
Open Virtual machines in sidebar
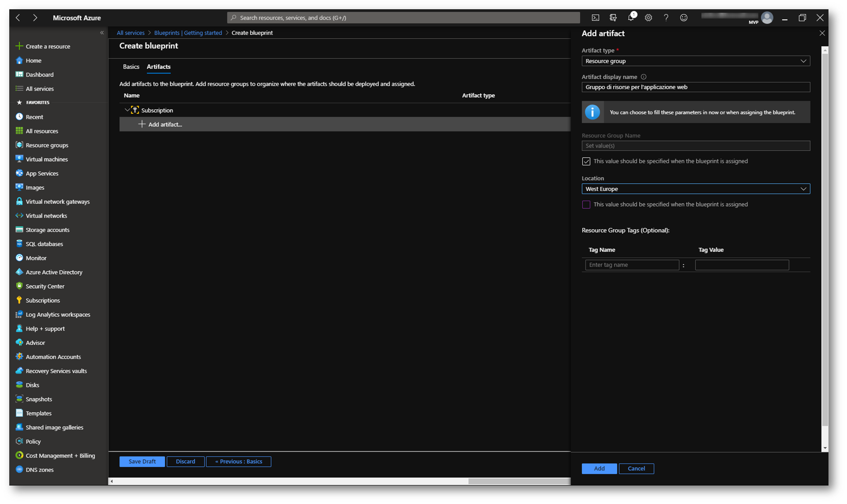click(46, 159)
